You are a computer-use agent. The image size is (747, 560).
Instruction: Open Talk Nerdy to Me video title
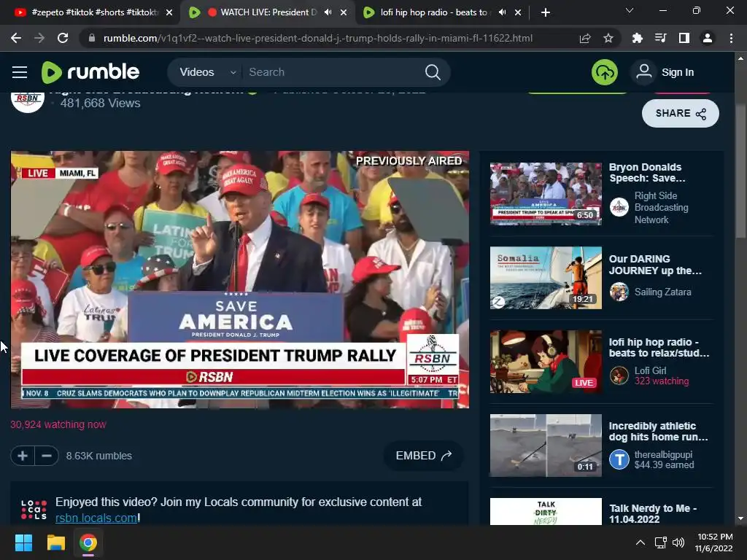pos(653,514)
